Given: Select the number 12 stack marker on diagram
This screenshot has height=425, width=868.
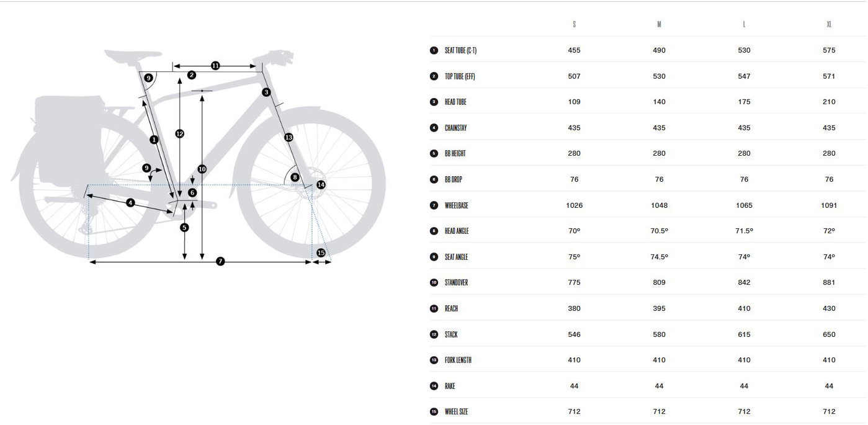Looking at the screenshot, I should 179,133.
